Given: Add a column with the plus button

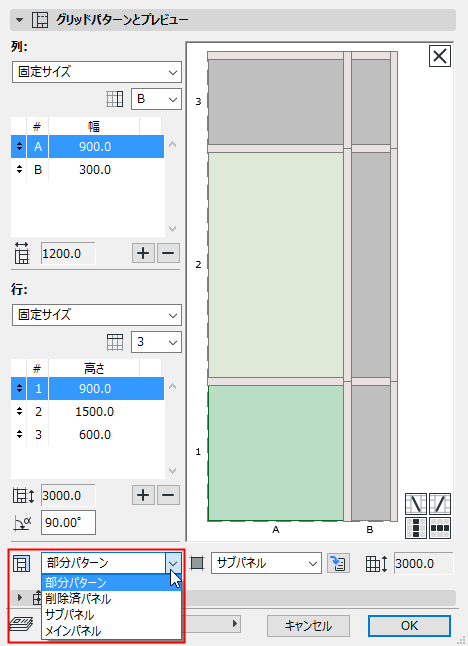Looking at the screenshot, I should (x=143, y=253).
